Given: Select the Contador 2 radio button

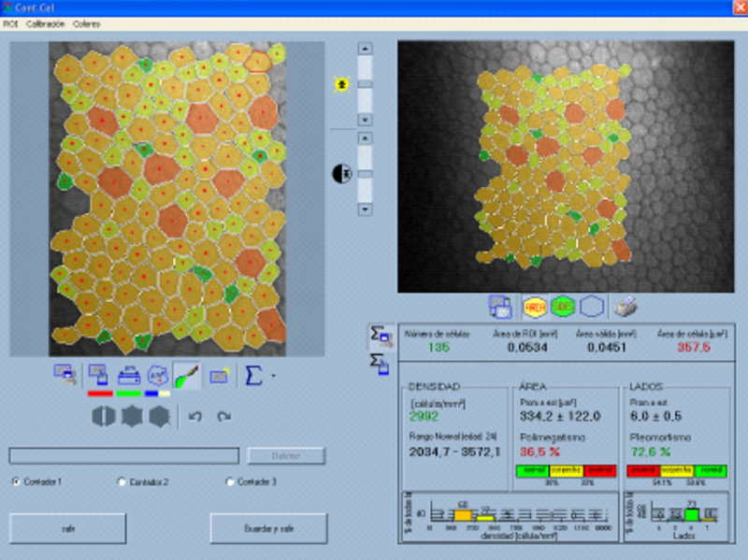Looking at the screenshot, I should coord(122,482).
